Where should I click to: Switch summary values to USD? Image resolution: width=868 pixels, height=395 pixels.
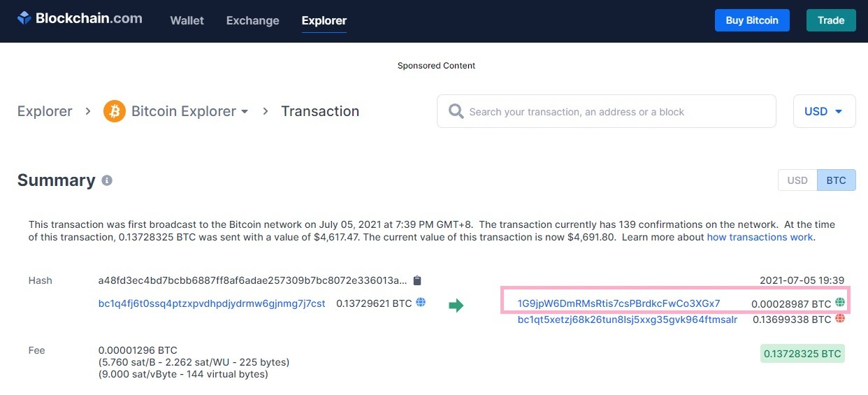797,180
